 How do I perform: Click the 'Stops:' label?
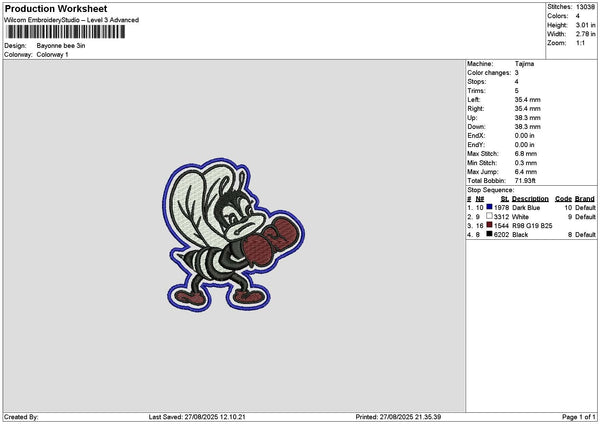point(477,82)
